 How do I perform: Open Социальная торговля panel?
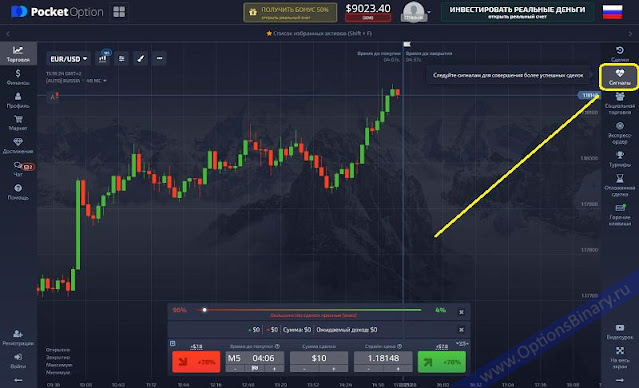(x=619, y=103)
